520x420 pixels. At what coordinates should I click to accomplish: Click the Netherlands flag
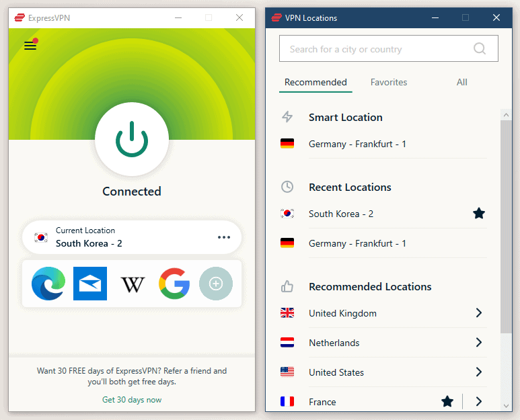pyautogui.click(x=287, y=342)
